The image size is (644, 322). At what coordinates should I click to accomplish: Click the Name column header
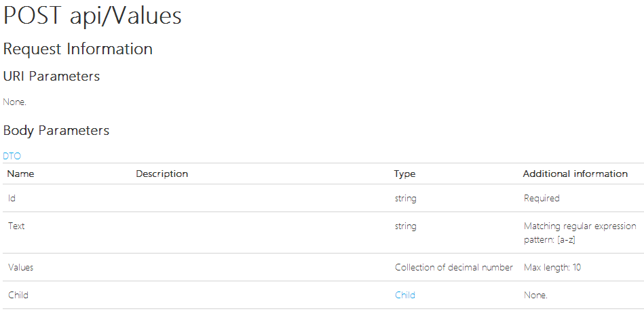pyautogui.click(x=20, y=174)
